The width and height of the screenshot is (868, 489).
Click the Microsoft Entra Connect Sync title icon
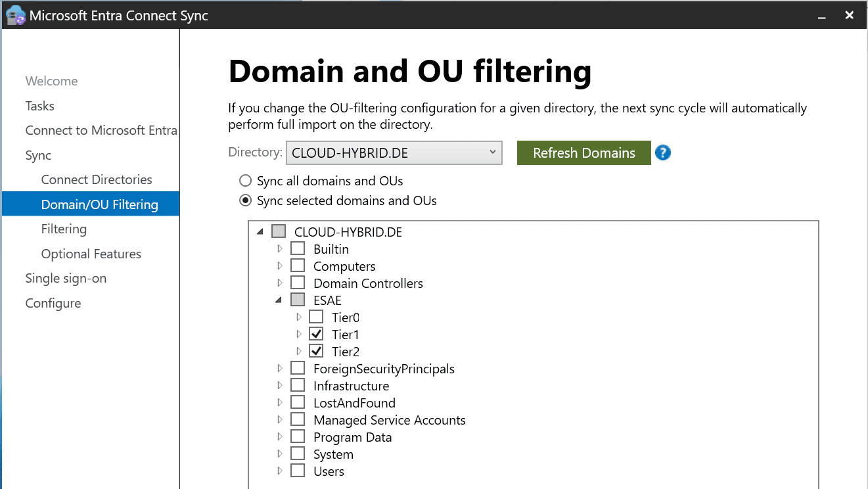tap(14, 15)
